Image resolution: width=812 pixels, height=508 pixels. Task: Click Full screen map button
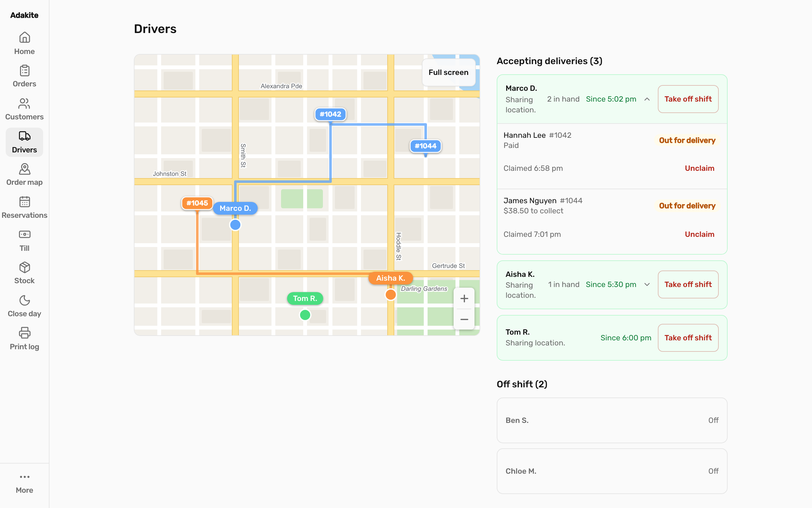[449, 73]
